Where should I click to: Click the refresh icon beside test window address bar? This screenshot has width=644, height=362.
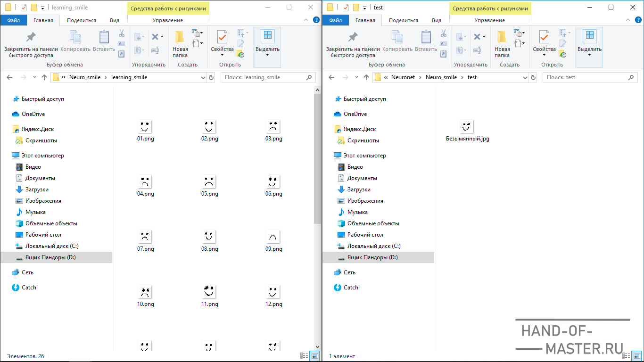pyautogui.click(x=533, y=77)
